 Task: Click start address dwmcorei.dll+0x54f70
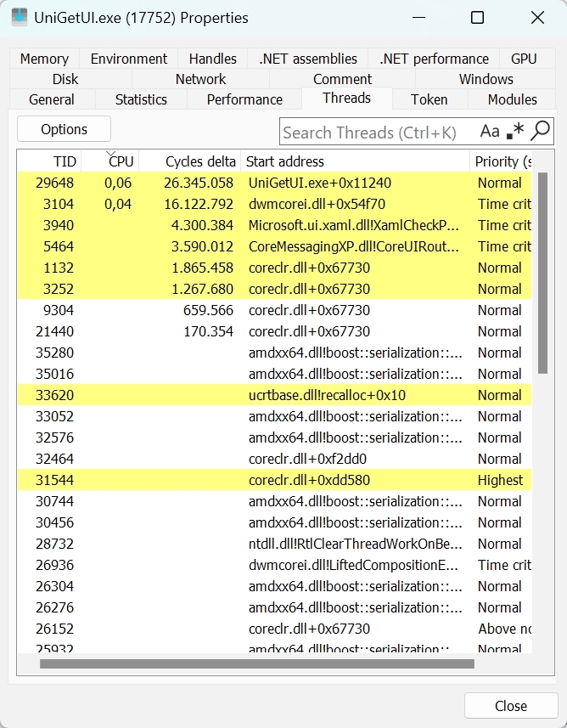(x=317, y=204)
